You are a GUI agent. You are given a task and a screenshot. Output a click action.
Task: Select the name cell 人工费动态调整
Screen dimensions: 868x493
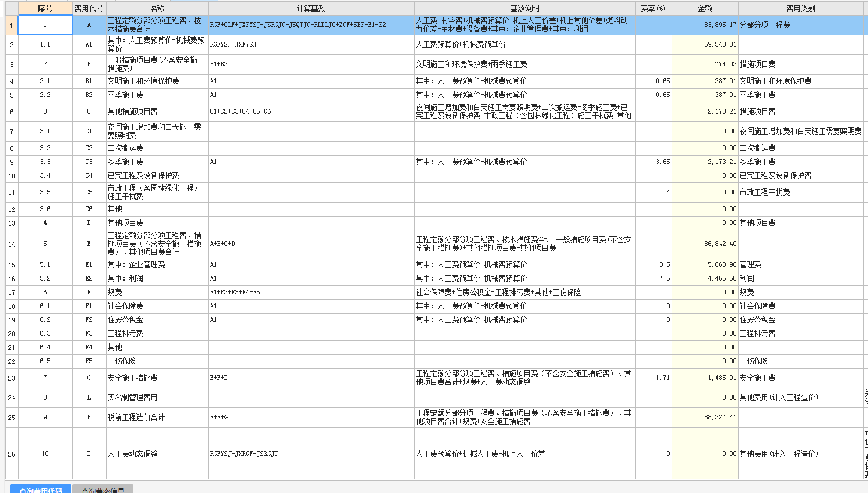(157, 454)
